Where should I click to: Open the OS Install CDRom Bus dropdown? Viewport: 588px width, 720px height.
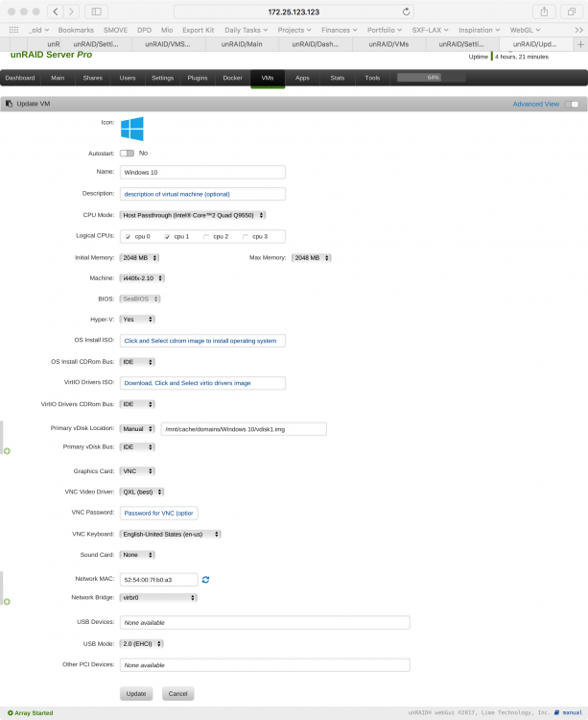click(137, 362)
